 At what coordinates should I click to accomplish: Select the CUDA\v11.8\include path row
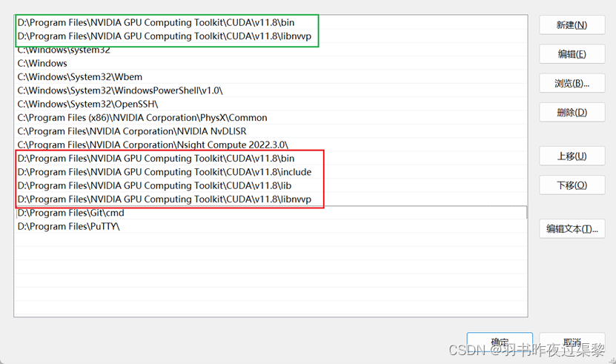pos(271,172)
